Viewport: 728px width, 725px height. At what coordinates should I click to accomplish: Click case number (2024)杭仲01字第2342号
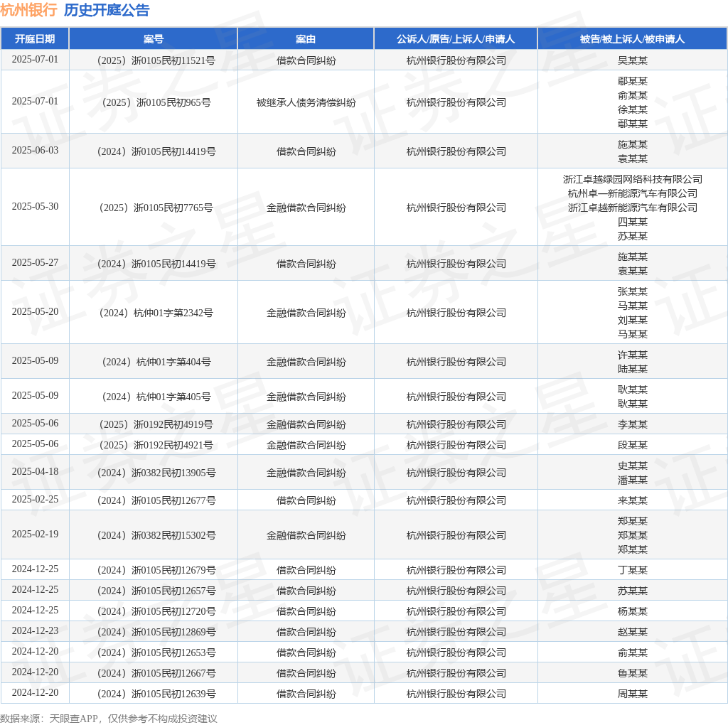[x=156, y=313]
